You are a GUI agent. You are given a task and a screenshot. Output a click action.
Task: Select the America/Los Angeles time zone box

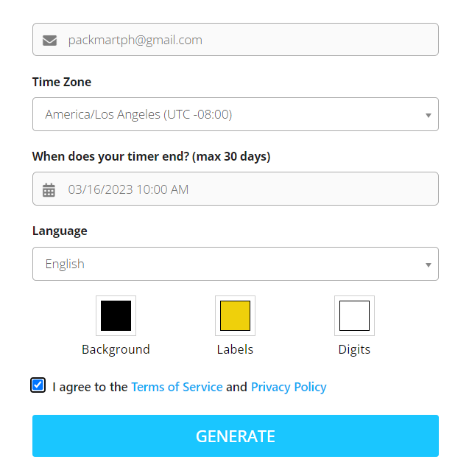pyautogui.click(x=236, y=114)
